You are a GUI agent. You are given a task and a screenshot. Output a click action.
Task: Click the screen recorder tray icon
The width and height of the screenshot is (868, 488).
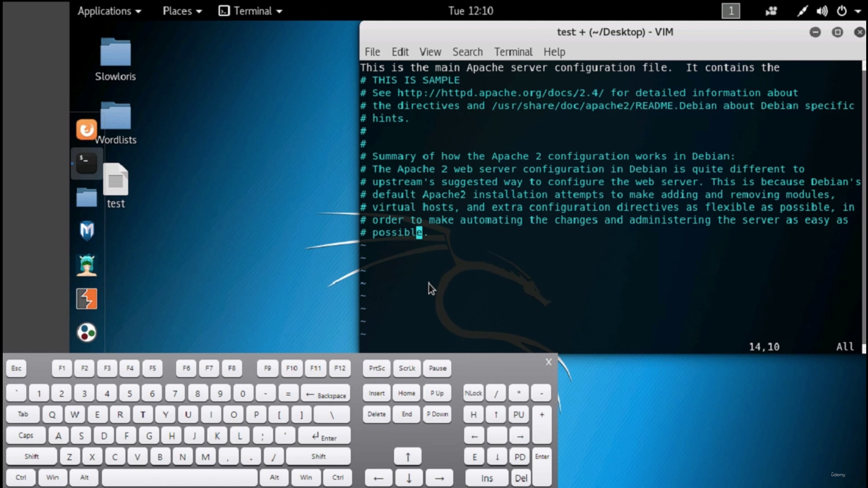click(771, 11)
